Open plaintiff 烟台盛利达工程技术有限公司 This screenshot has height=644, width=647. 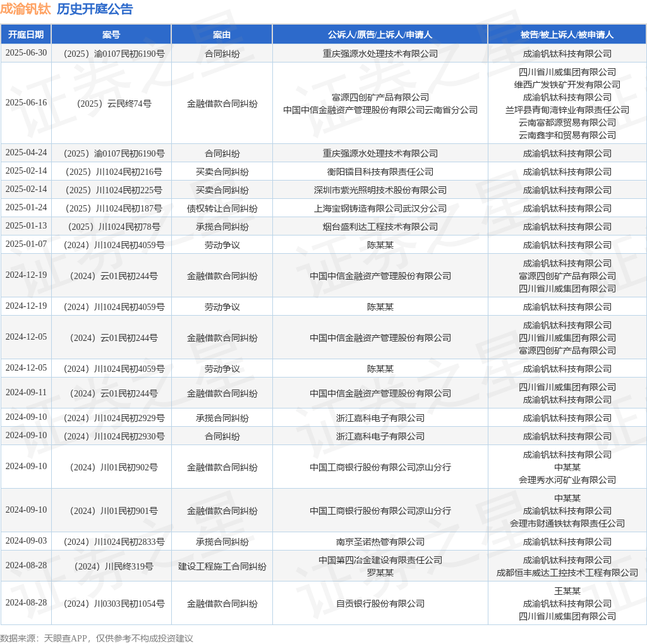(380, 227)
